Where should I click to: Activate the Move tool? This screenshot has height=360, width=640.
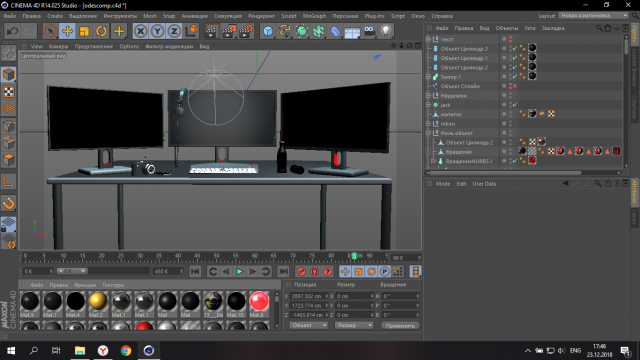click(x=67, y=31)
